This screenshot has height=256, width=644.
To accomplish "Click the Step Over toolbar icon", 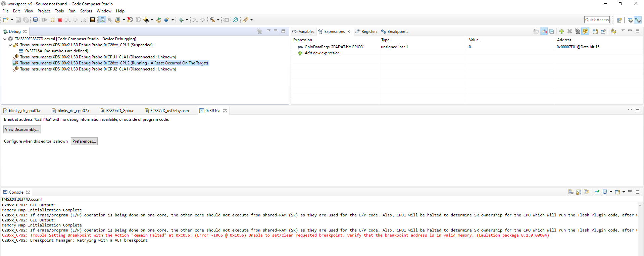I will [x=76, y=20].
